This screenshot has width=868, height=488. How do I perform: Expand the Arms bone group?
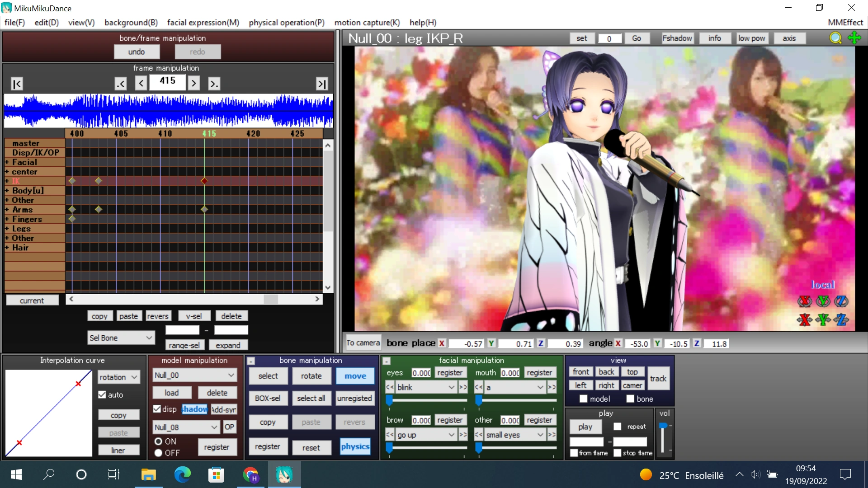7,210
